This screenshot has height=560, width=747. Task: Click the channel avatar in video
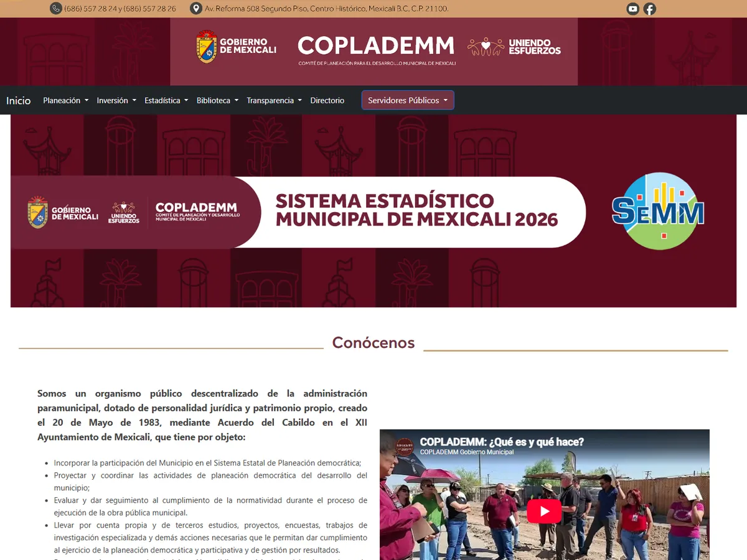tap(405, 447)
